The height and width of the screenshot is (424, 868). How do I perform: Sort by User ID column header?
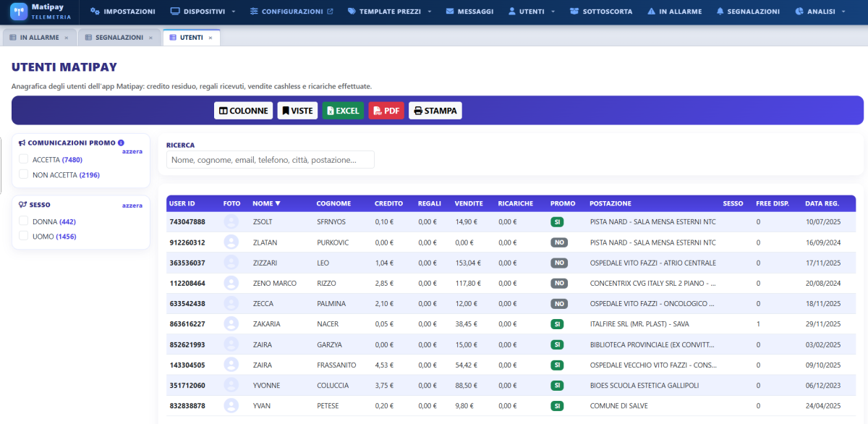tap(182, 203)
